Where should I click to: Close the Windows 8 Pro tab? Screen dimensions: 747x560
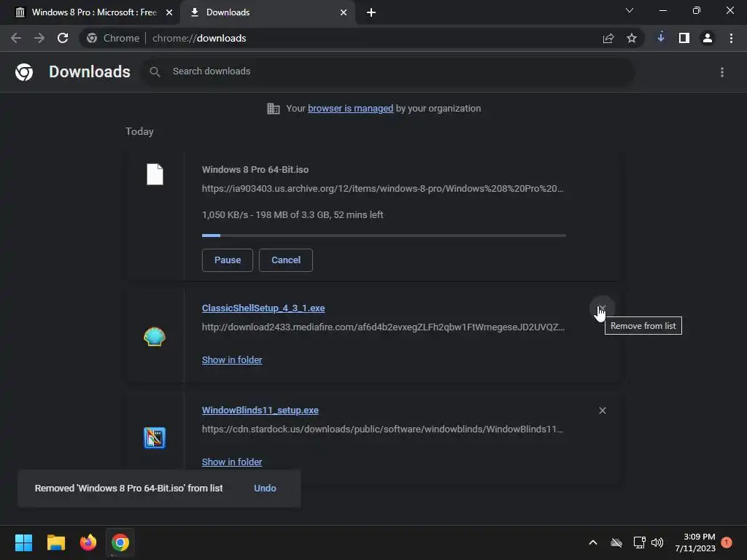pos(169,12)
